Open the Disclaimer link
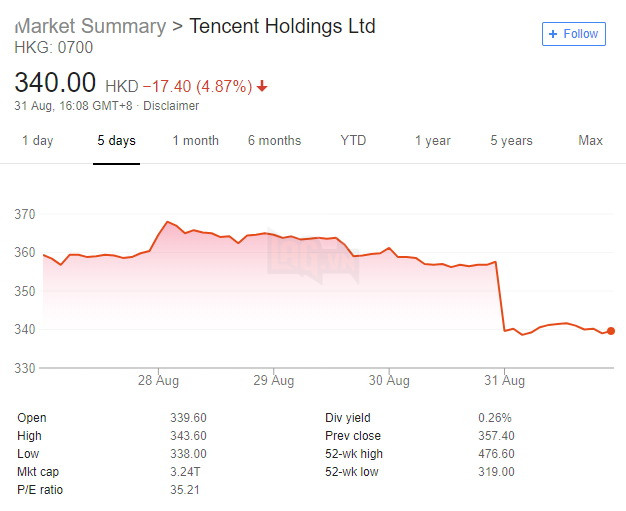Screen dimensions: 626x511 (173, 106)
